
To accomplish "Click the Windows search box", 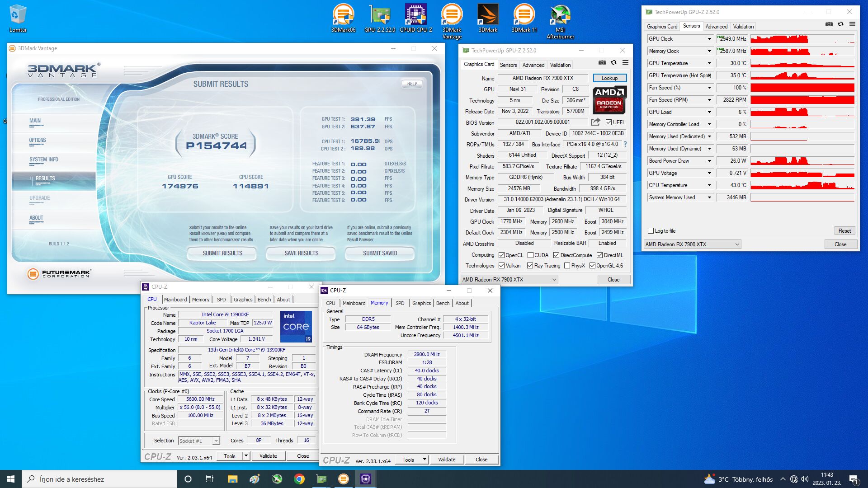I will coord(99,479).
